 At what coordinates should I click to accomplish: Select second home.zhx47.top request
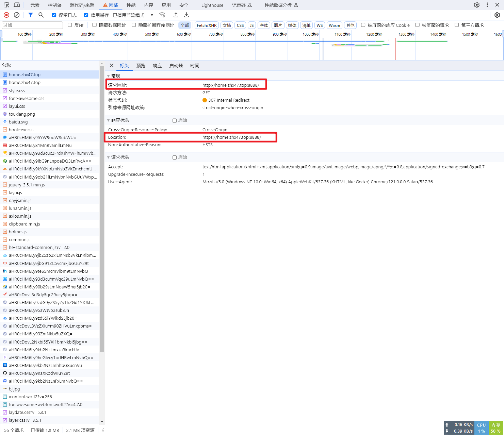(x=50, y=83)
